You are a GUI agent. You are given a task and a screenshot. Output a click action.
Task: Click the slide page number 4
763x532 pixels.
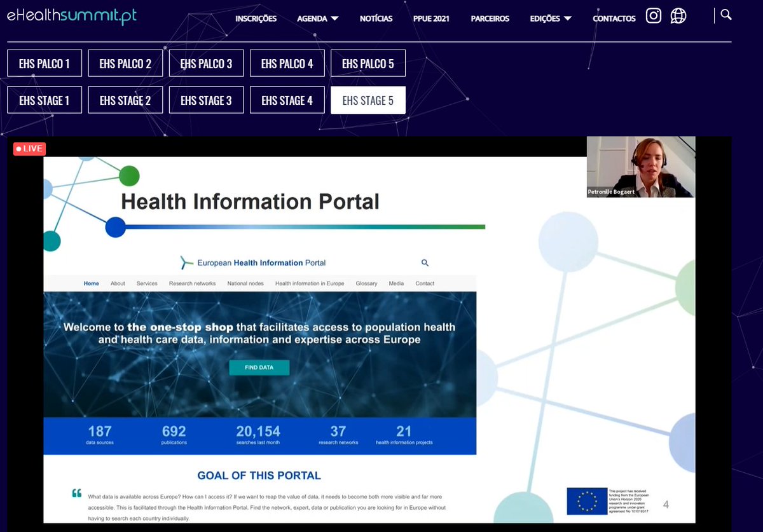[x=666, y=505]
